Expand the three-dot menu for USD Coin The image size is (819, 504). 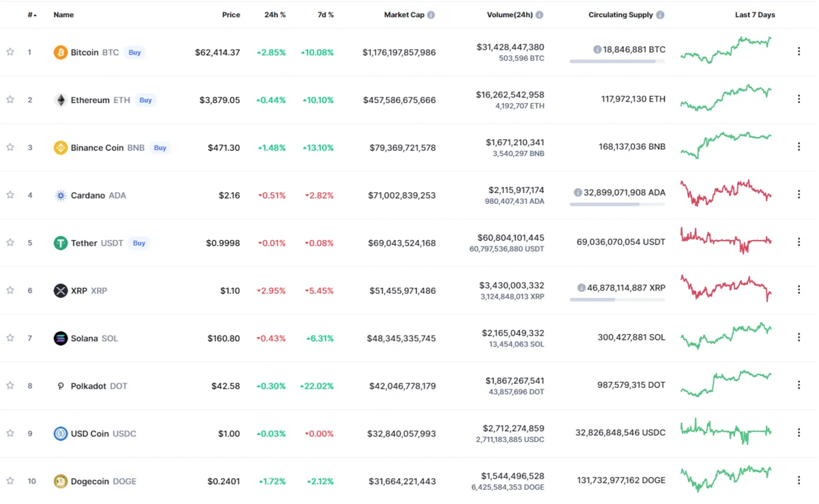[799, 432]
